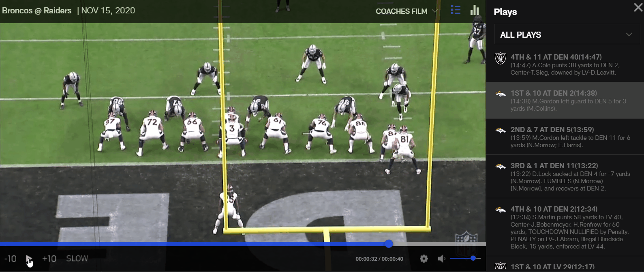The width and height of the screenshot is (644, 272).
Task: Click D.Lock sacked at DEN 4 description
Action: coord(570,181)
